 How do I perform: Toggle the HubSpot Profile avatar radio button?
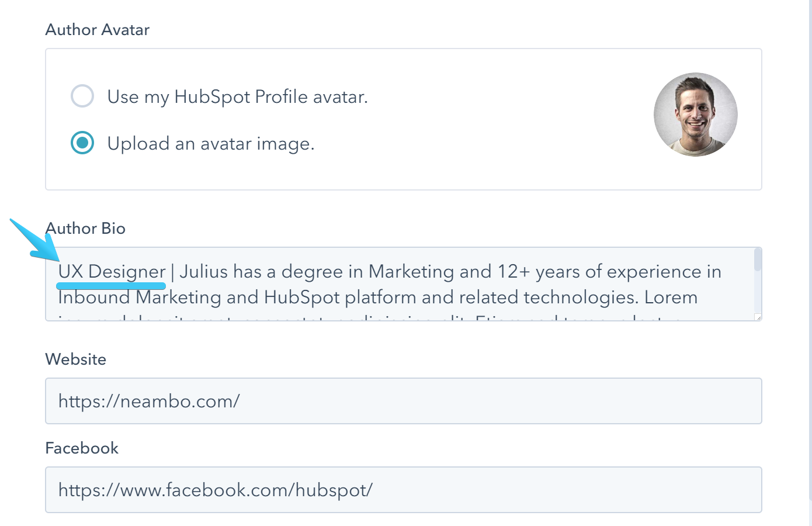82,96
